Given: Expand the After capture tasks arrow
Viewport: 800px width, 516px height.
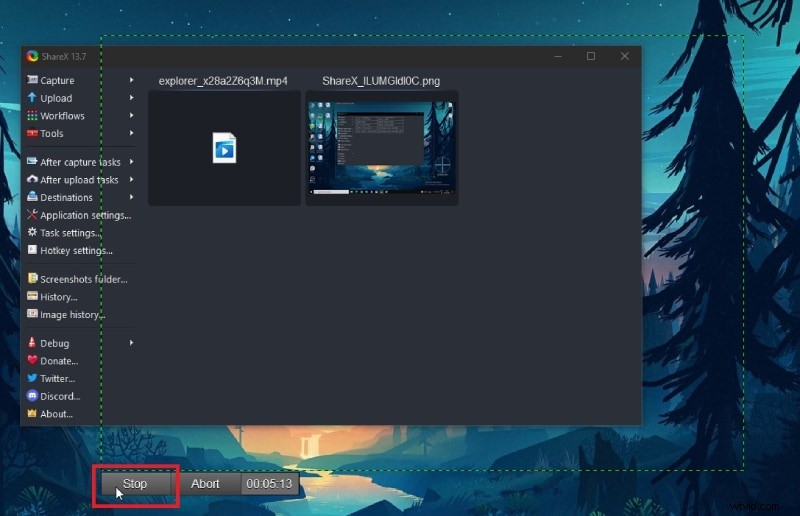Looking at the screenshot, I should coord(132,161).
